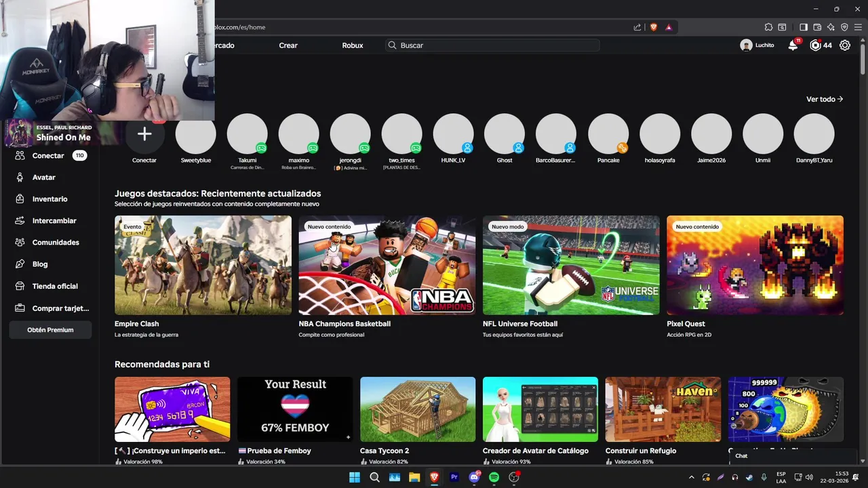The width and height of the screenshot is (868, 488).
Task: Click the Brave Shields lion icon
Action: tap(654, 27)
